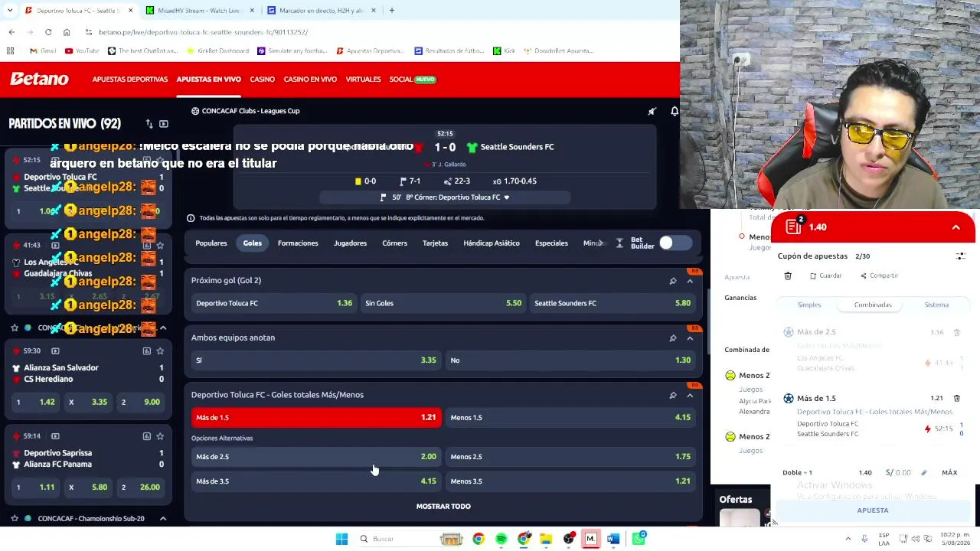Click the Betano logo

(39, 79)
